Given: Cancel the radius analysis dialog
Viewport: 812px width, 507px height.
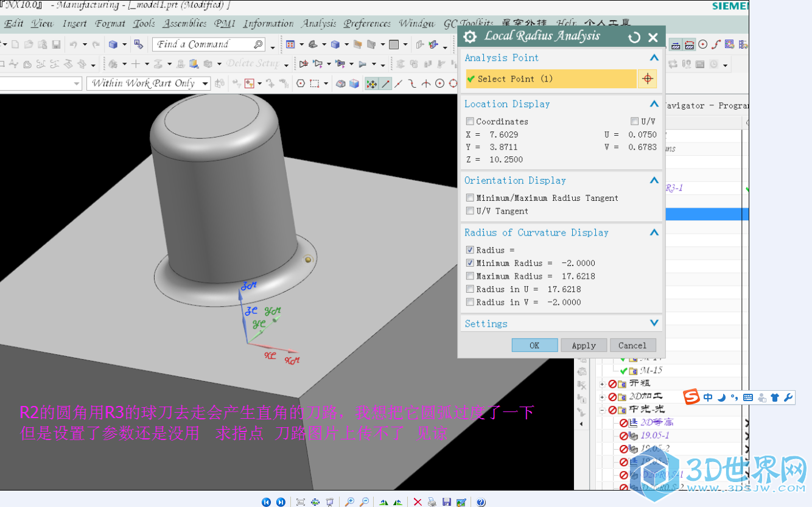Looking at the screenshot, I should 632,345.
